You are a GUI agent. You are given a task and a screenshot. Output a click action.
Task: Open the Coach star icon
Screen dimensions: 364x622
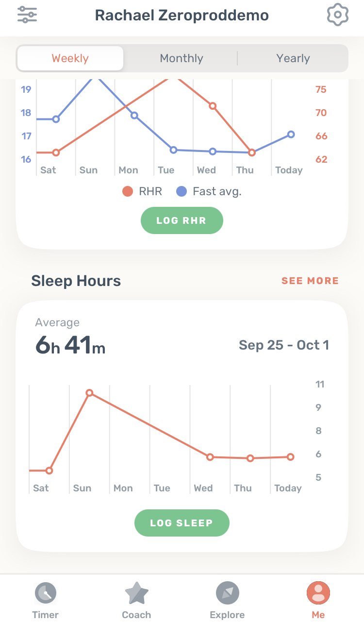(136, 593)
